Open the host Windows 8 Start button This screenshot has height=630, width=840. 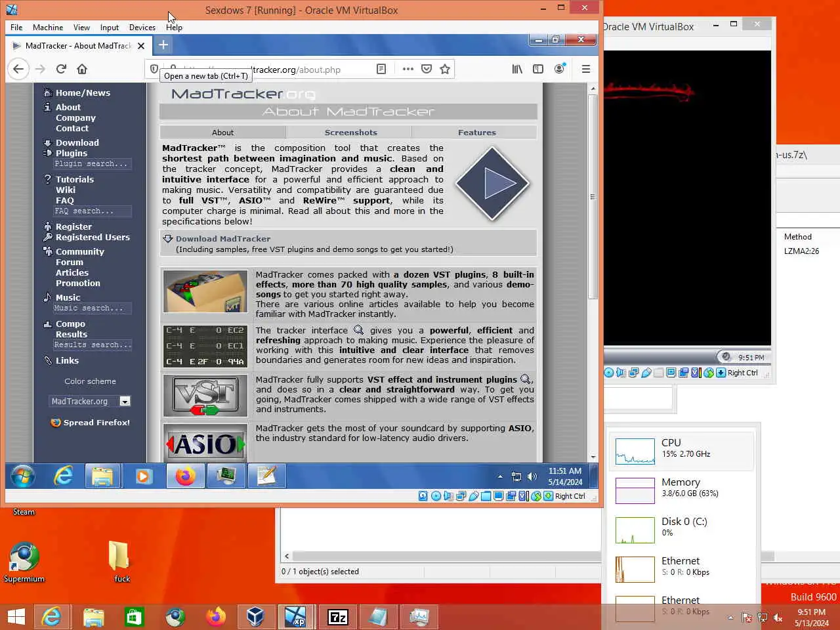coord(16,617)
